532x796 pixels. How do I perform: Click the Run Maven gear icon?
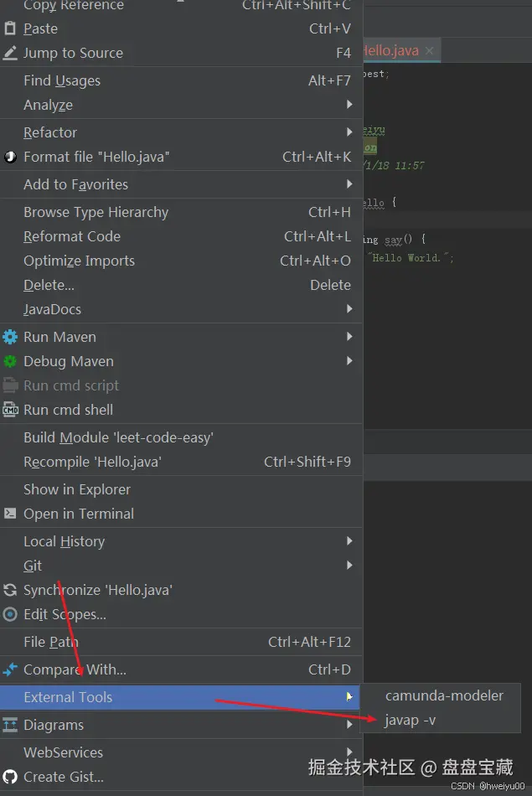point(10,337)
